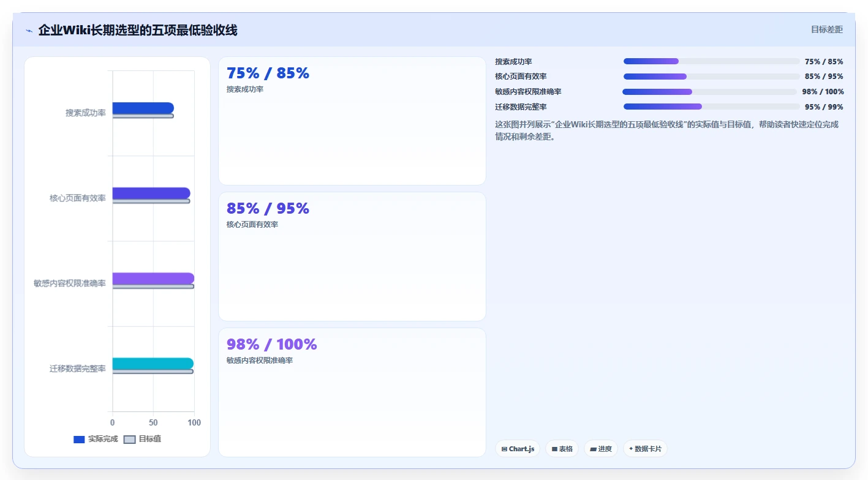Click the 迁移数据完整率 progress bar
The image size is (868, 480).
pos(712,107)
